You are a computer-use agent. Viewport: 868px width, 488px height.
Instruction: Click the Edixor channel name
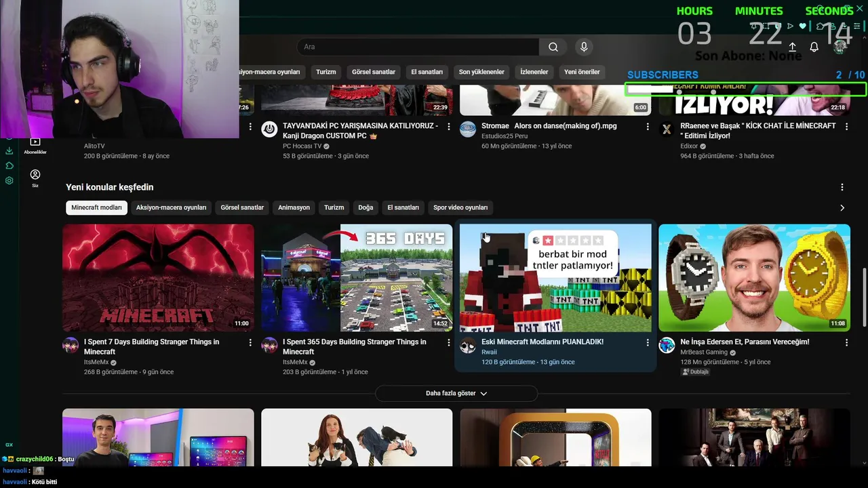[689, 146]
